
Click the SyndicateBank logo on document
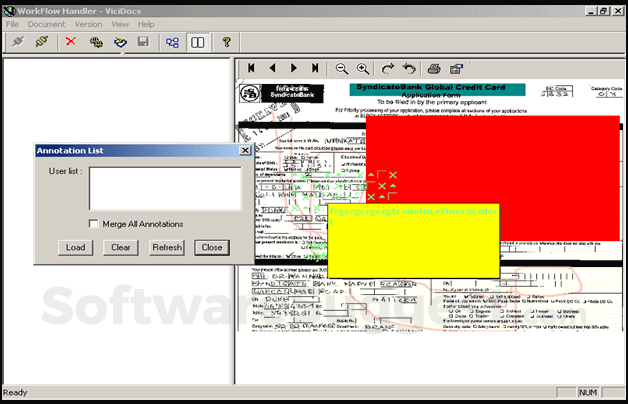pos(282,93)
